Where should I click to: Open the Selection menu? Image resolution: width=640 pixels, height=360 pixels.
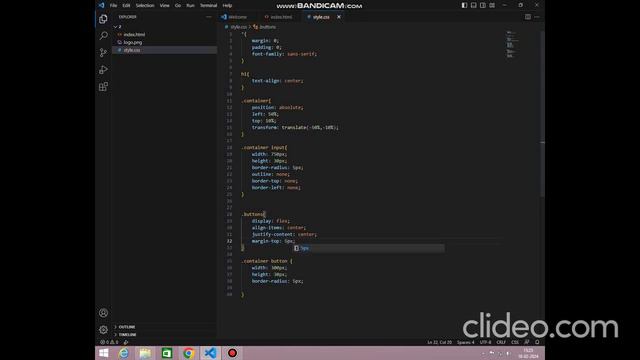click(x=145, y=5)
